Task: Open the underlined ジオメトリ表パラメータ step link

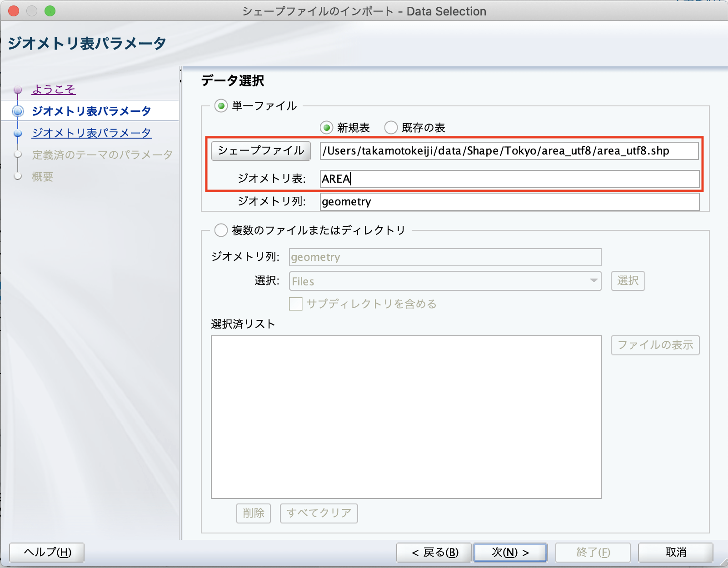Action: pos(92,133)
